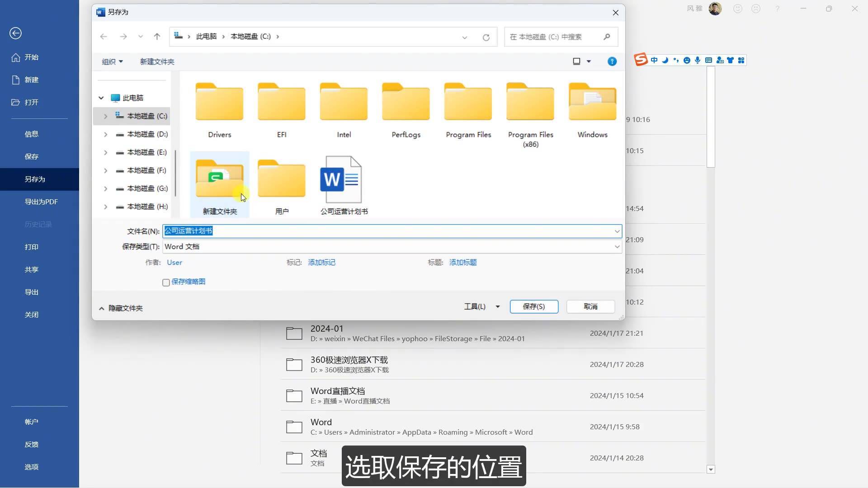Viewport: 868px width, 488px height.
Task: Open the 工具(L) dropdown
Action: point(481,306)
